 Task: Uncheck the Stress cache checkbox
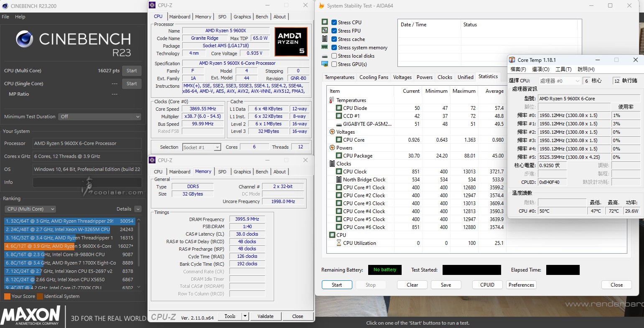click(334, 39)
